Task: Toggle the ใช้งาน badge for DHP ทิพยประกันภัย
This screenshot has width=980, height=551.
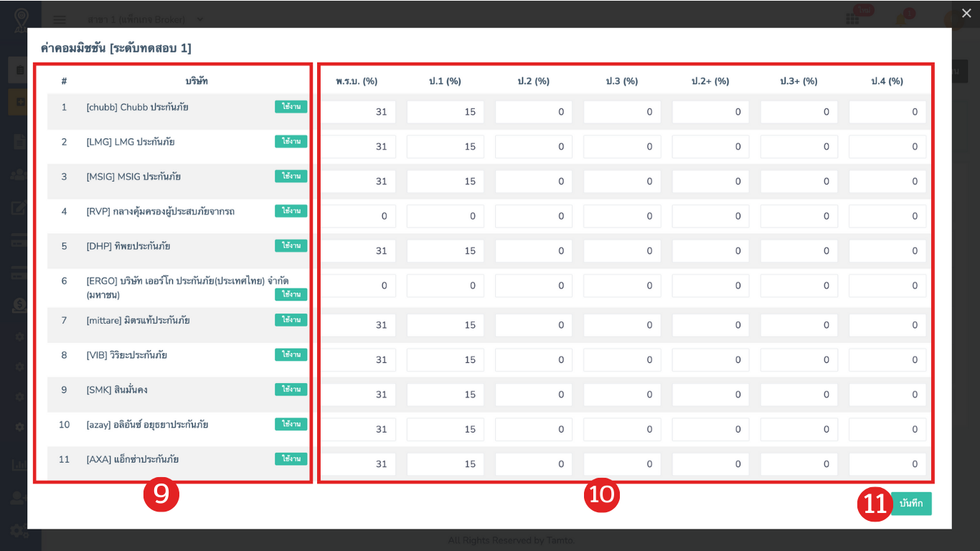Action: [x=291, y=245]
